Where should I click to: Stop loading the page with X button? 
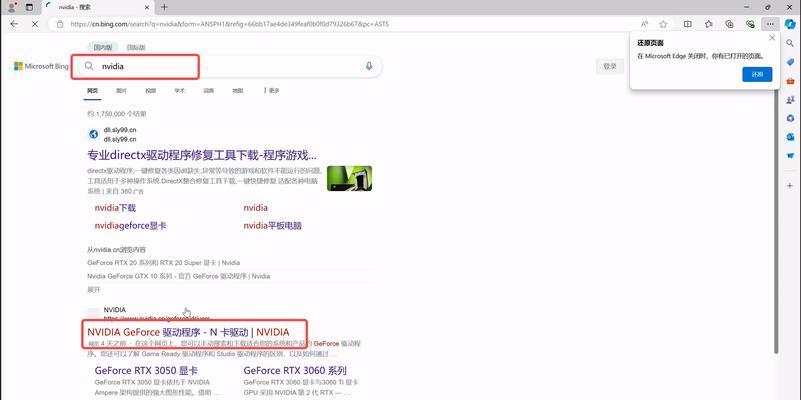tap(34, 24)
